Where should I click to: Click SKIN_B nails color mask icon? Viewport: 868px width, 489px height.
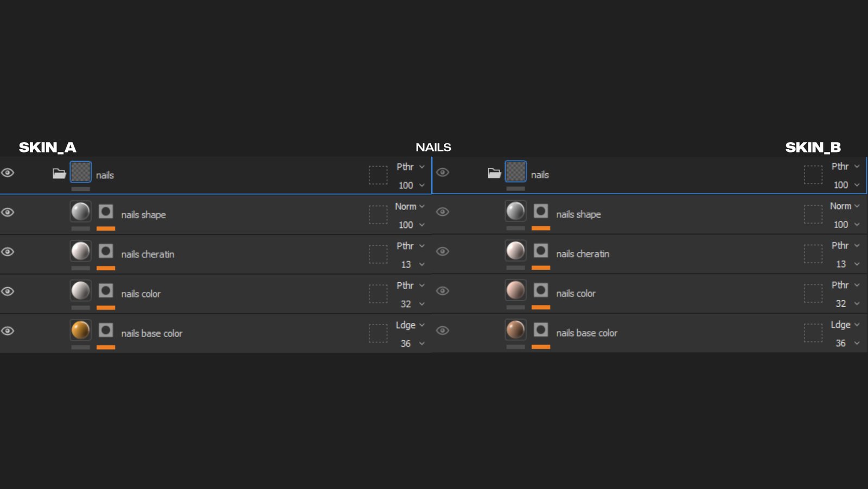pyautogui.click(x=541, y=290)
